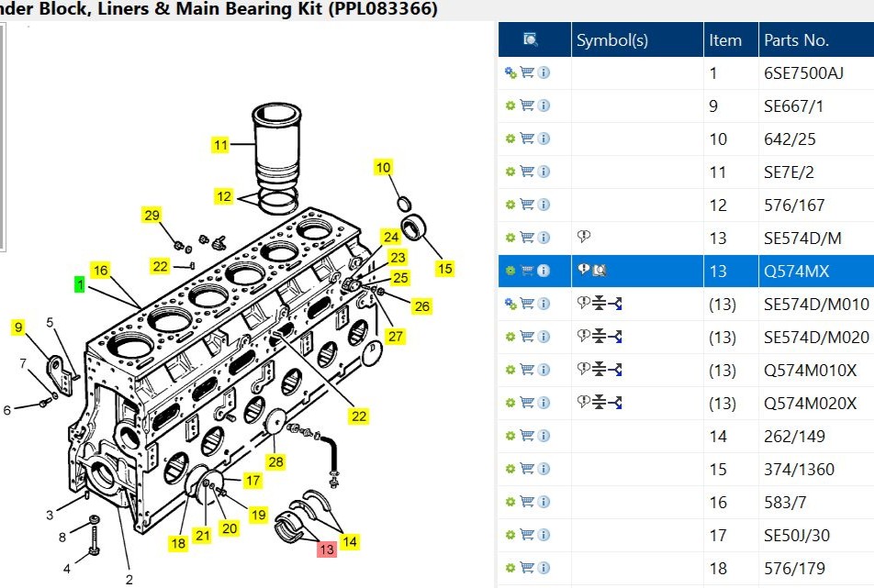Viewport: 874px width, 588px height.
Task: Click cart icon in the 576/167 row
Action: [x=527, y=205]
